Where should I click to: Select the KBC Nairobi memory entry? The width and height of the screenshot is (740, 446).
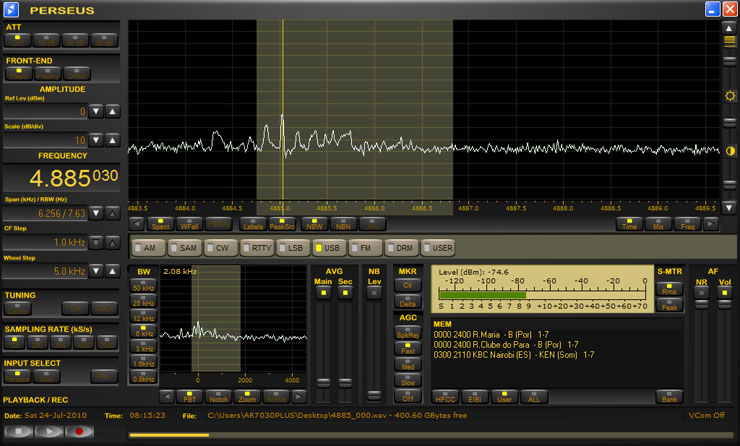click(514, 355)
